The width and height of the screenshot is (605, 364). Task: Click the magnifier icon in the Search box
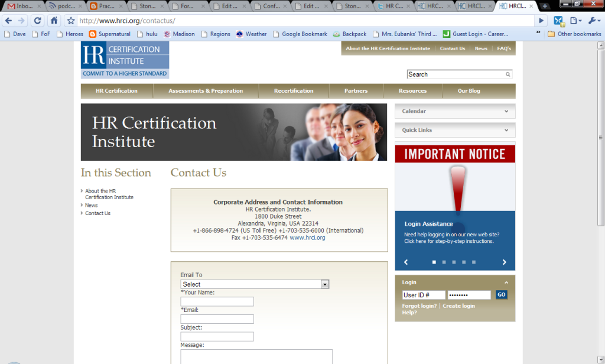tap(508, 74)
